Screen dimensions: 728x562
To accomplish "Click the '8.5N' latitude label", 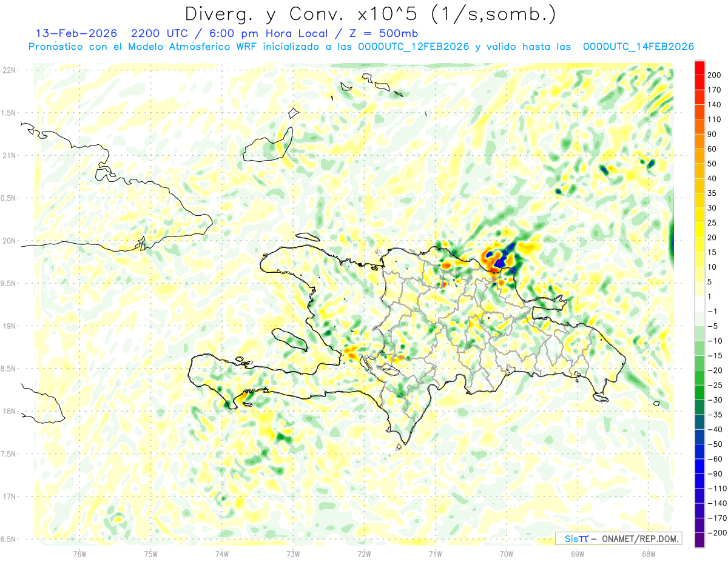I will [8, 369].
